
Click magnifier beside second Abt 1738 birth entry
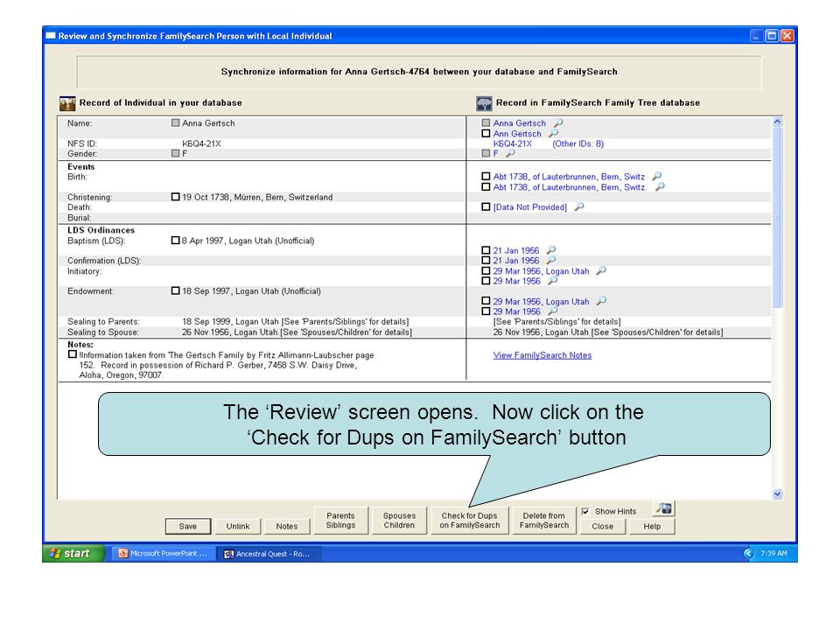[660, 186]
